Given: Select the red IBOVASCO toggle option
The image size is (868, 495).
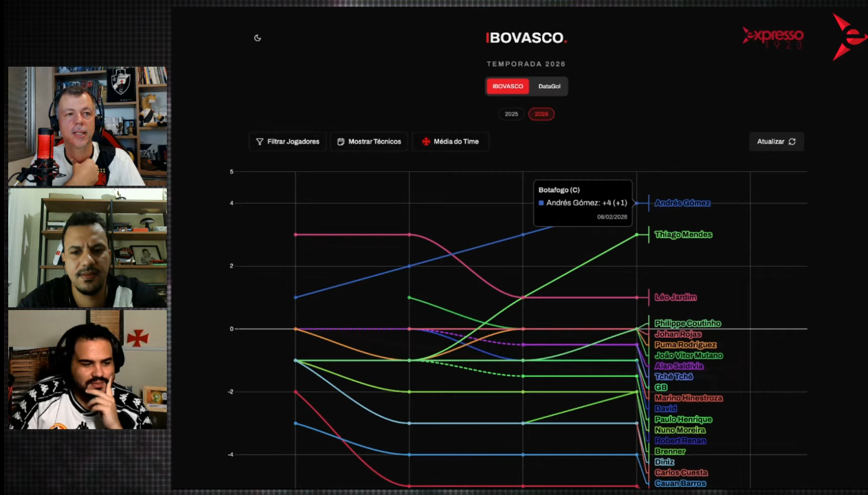Looking at the screenshot, I should tap(508, 87).
